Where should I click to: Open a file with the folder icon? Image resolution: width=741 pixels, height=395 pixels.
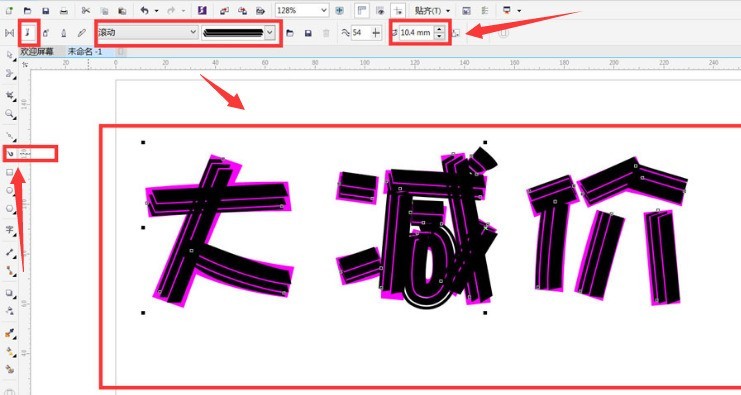(x=27, y=10)
